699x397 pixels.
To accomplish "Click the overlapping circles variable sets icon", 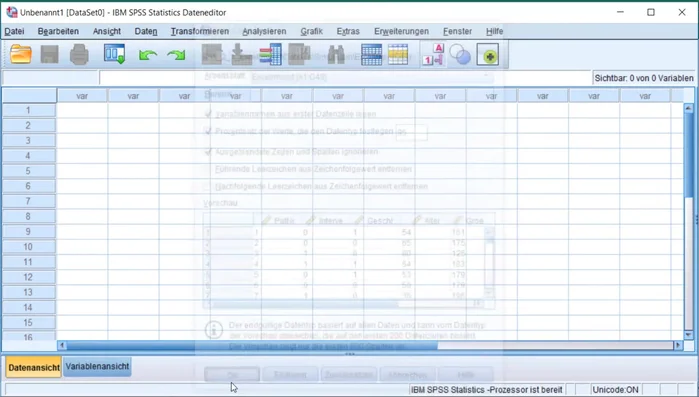I will coord(460,55).
